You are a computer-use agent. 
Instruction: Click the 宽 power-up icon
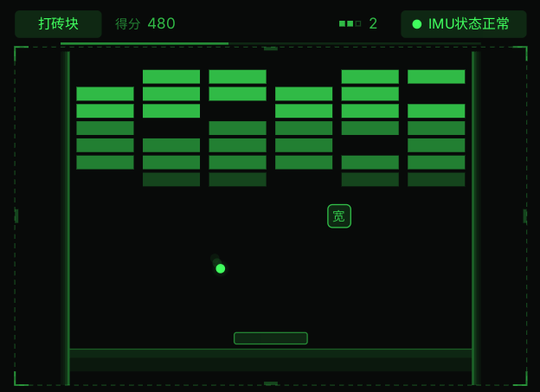click(x=339, y=216)
